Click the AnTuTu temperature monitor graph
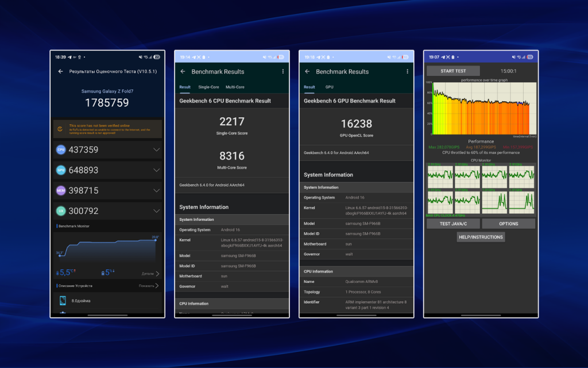This screenshot has width=588, height=368. [x=107, y=250]
